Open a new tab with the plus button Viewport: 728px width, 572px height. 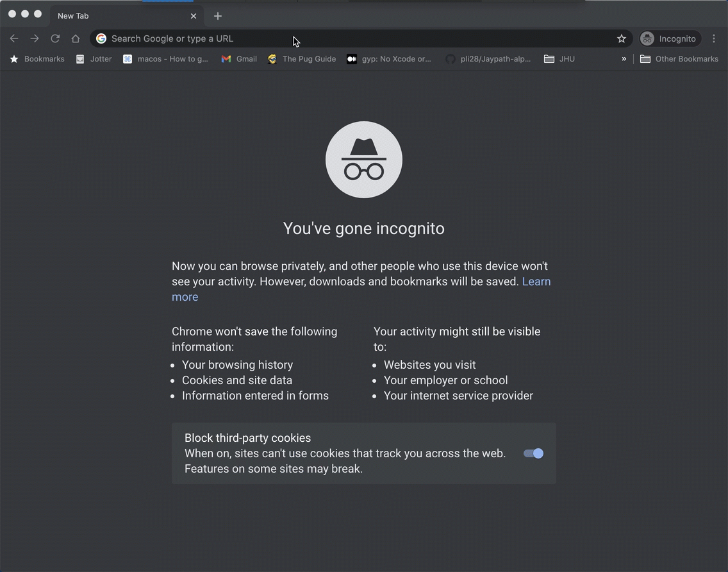(218, 15)
